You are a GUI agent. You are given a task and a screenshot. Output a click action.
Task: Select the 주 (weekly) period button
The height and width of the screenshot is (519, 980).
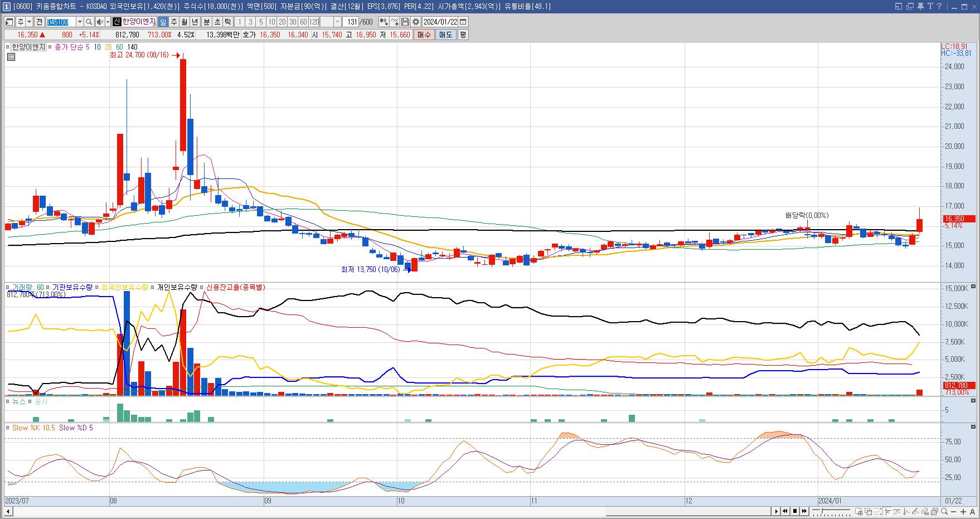[x=173, y=22]
